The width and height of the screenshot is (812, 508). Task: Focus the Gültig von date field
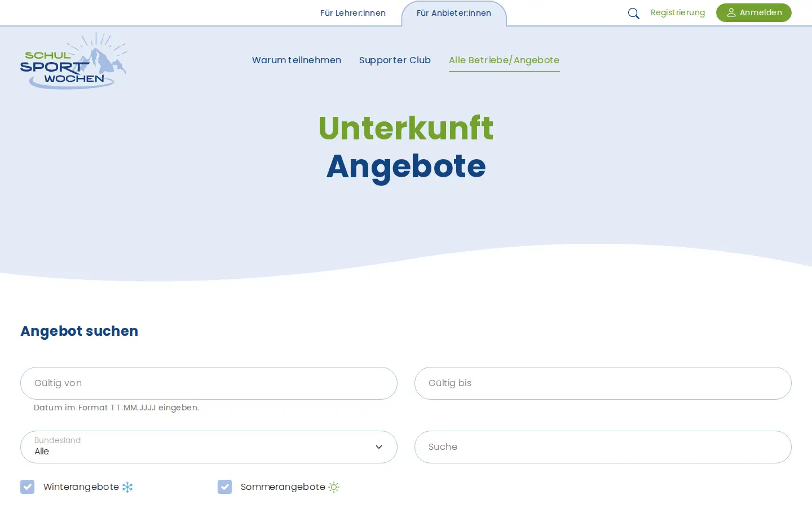209,383
